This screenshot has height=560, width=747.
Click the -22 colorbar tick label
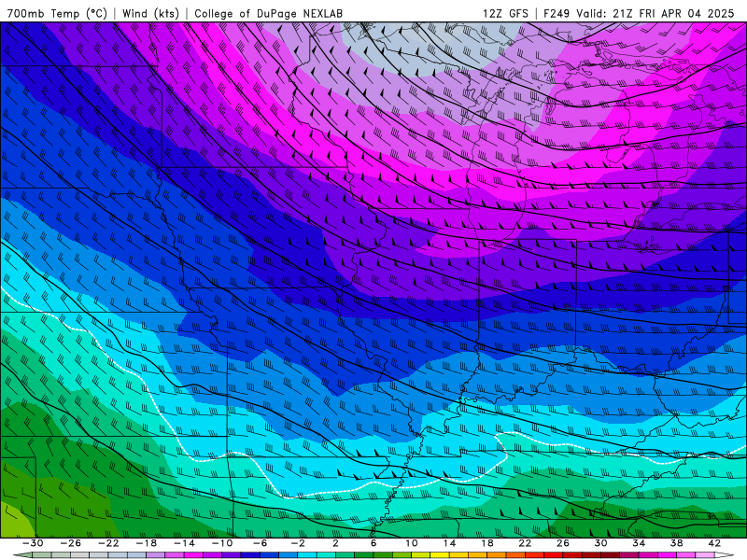[108, 543]
